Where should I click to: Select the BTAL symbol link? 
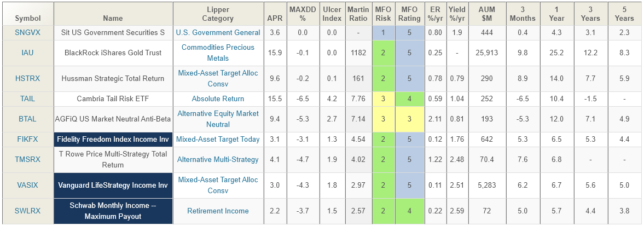tap(27, 119)
